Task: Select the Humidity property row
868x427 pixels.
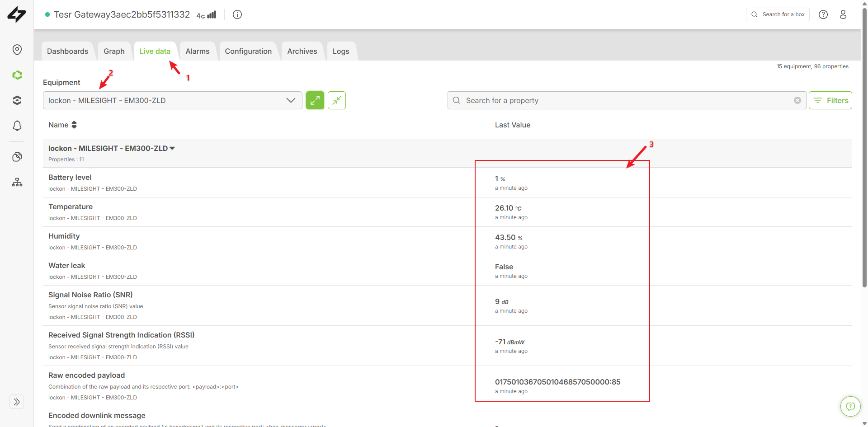Action: point(448,241)
